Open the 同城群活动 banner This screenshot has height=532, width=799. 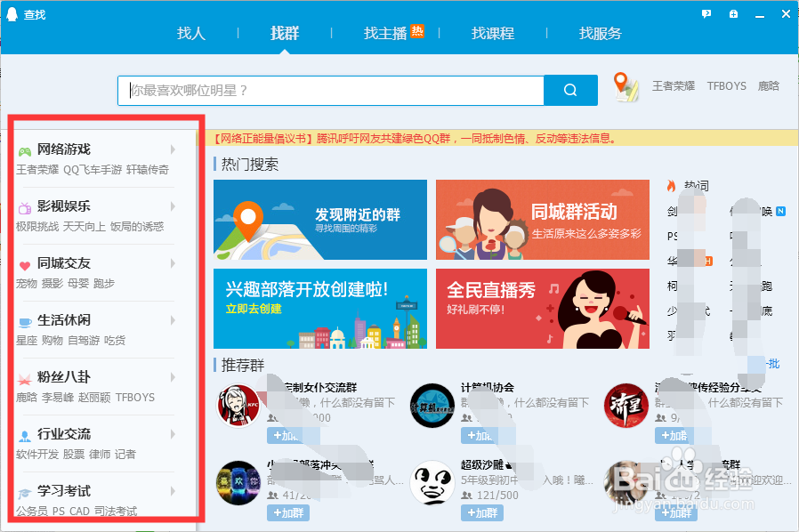543,220
